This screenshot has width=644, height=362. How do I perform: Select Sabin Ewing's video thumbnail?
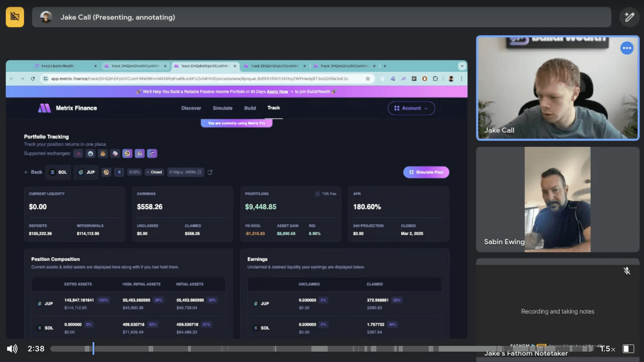pos(558,199)
